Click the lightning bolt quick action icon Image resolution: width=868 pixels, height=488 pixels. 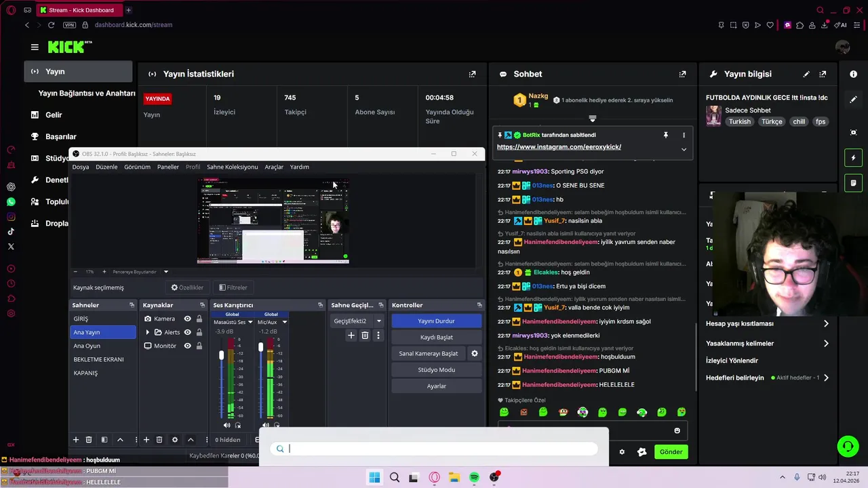click(854, 158)
